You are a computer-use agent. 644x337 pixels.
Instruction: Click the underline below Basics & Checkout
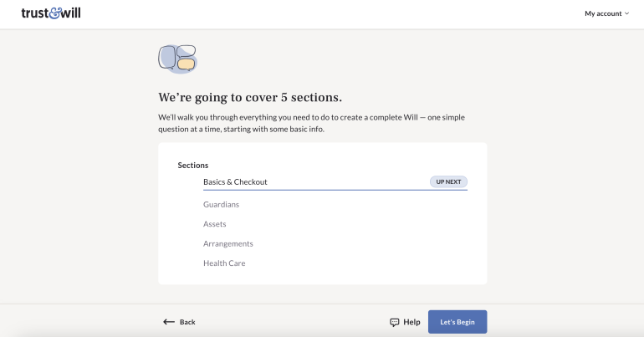click(335, 190)
